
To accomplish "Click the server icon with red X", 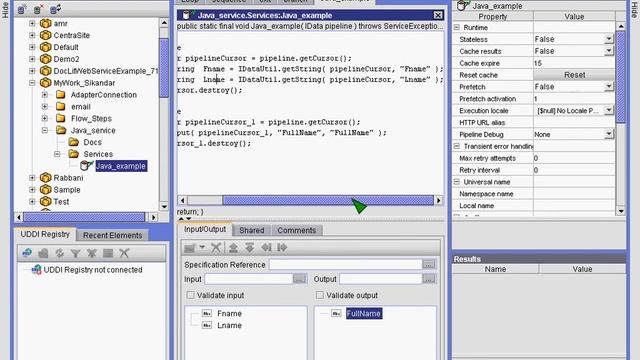I will click(x=39, y=9).
